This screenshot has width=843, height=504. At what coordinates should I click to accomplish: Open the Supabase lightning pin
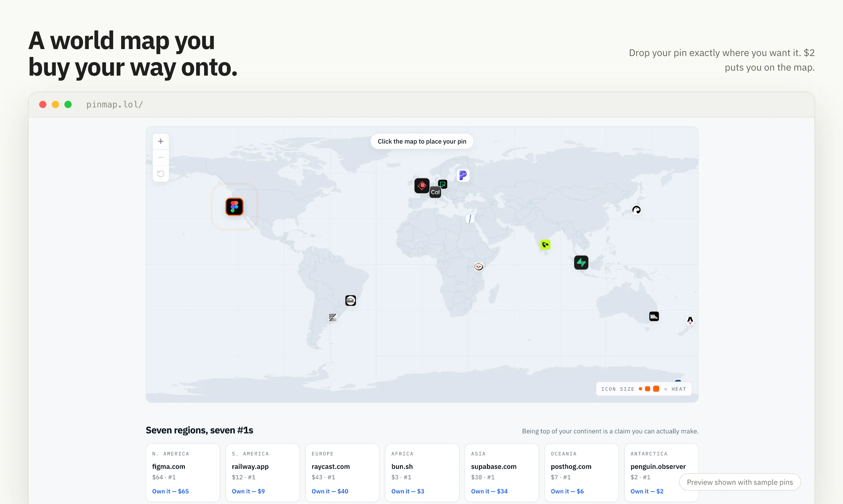581,263
